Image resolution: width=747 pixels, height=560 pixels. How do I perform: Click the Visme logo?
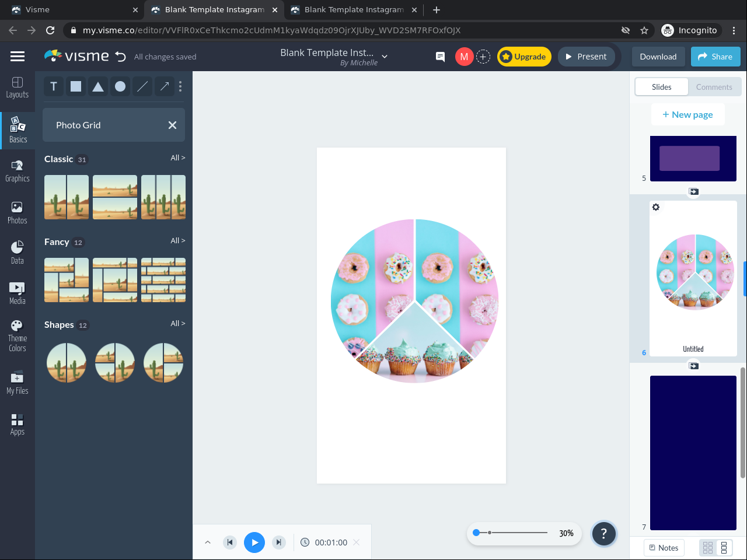[76, 56]
